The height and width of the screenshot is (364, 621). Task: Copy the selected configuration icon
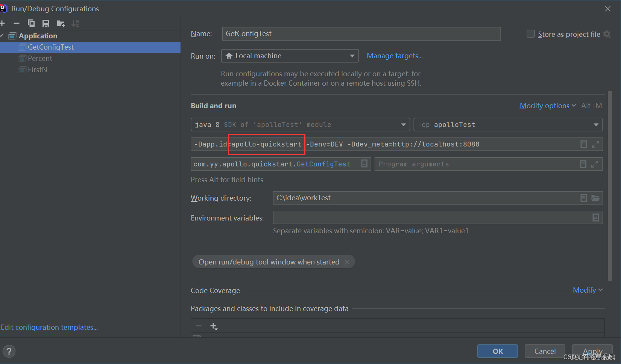tap(31, 23)
